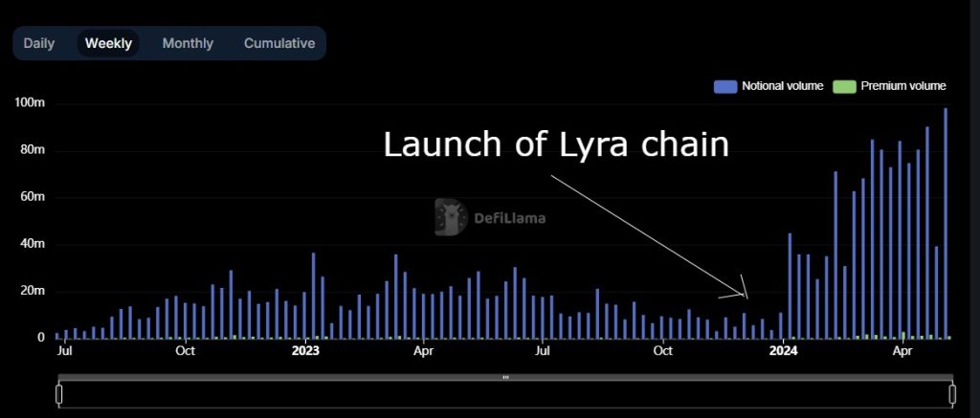
Task: Click the 2024 axis label
Action: click(x=783, y=351)
